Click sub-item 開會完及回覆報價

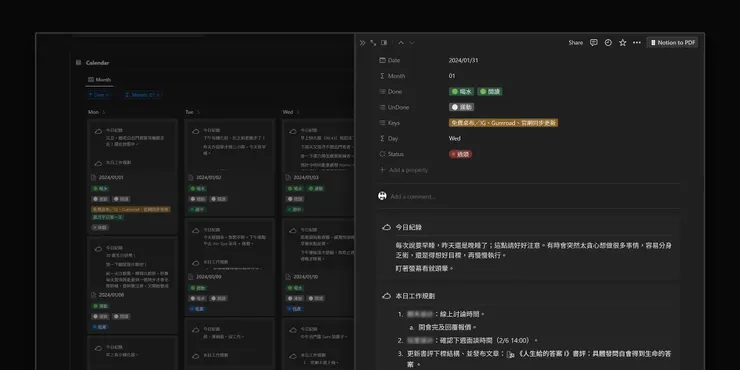pos(447,327)
